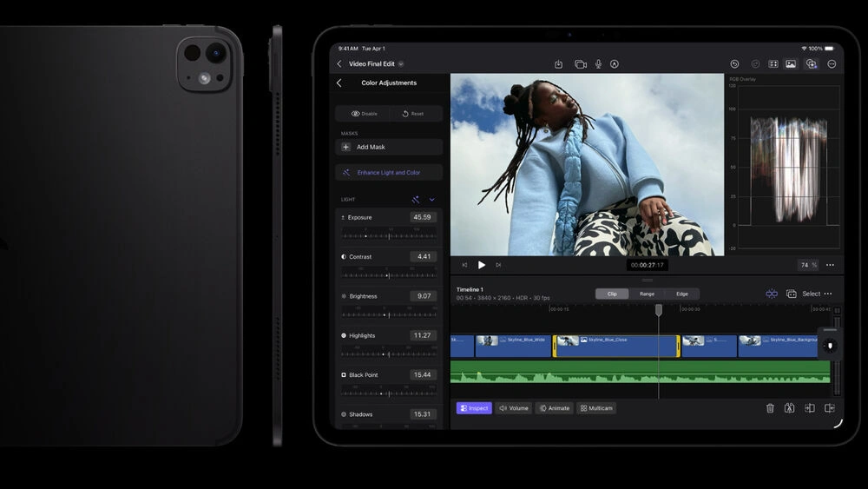This screenshot has width=868, height=489.
Task: Go back from the Color Adjustments panel
Action: coord(339,83)
